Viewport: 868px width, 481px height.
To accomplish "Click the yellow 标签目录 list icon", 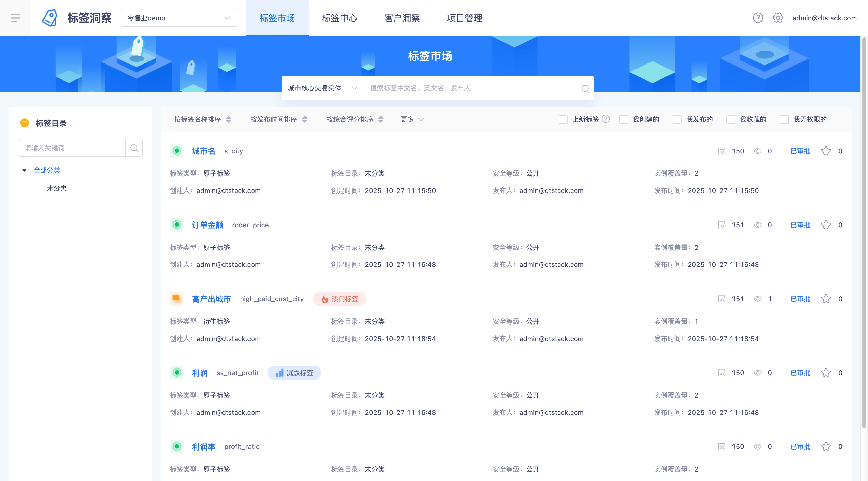I will click(25, 123).
